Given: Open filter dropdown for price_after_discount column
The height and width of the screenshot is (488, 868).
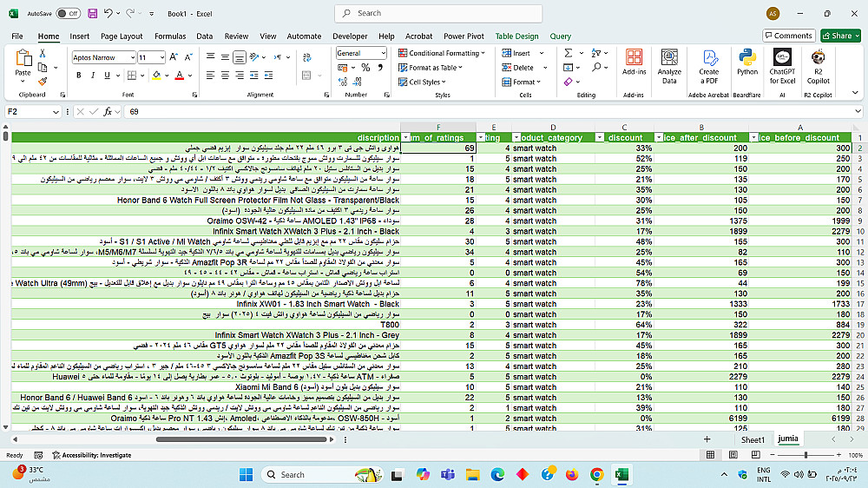Looking at the screenshot, I should click(659, 138).
